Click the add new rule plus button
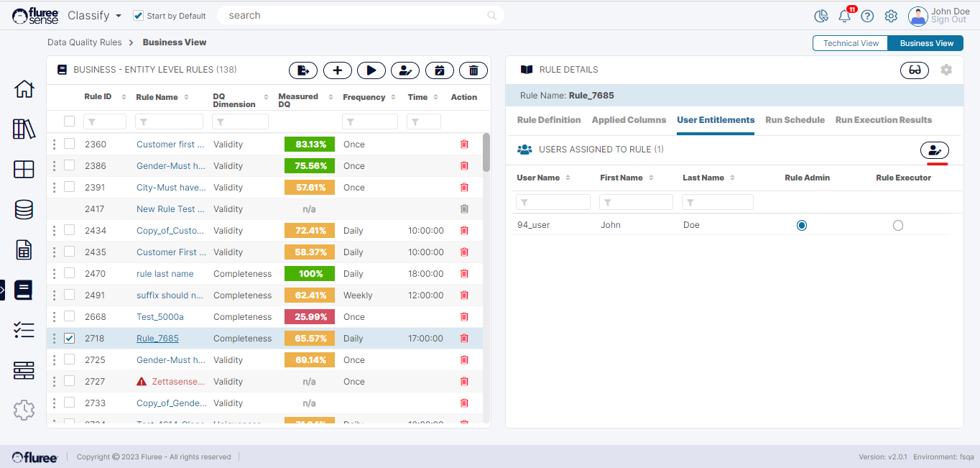The height and width of the screenshot is (468, 980). tap(338, 70)
